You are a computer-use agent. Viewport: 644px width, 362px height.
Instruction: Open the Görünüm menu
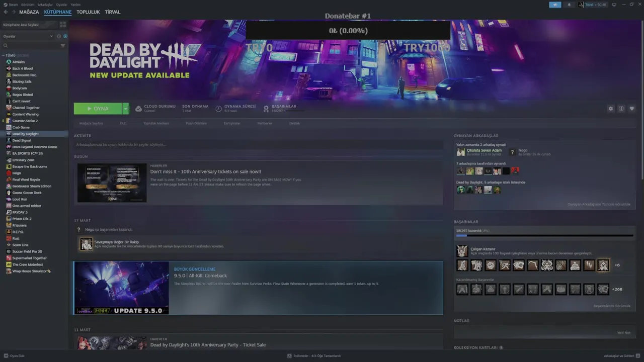coord(28,5)
